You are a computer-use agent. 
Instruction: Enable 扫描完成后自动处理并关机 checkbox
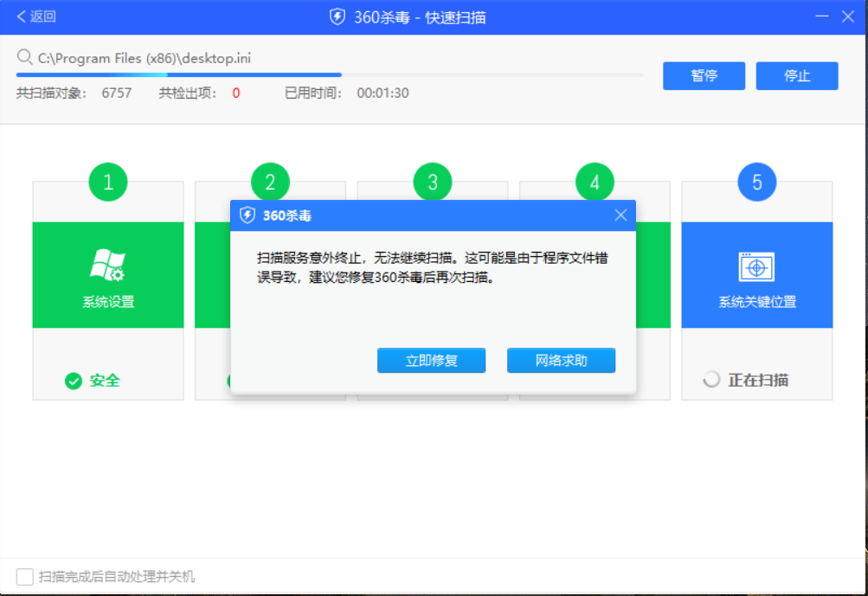[25, 576]
